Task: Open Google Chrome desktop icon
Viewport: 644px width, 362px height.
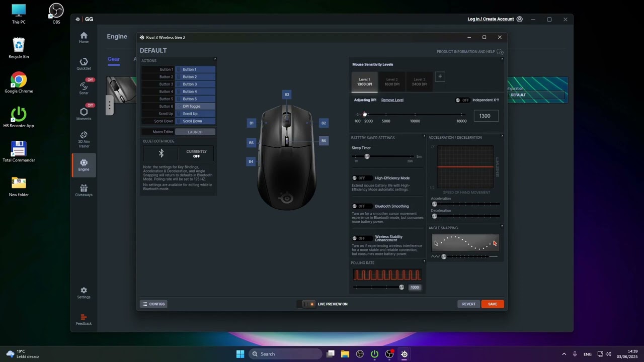Action: (19, 83)
